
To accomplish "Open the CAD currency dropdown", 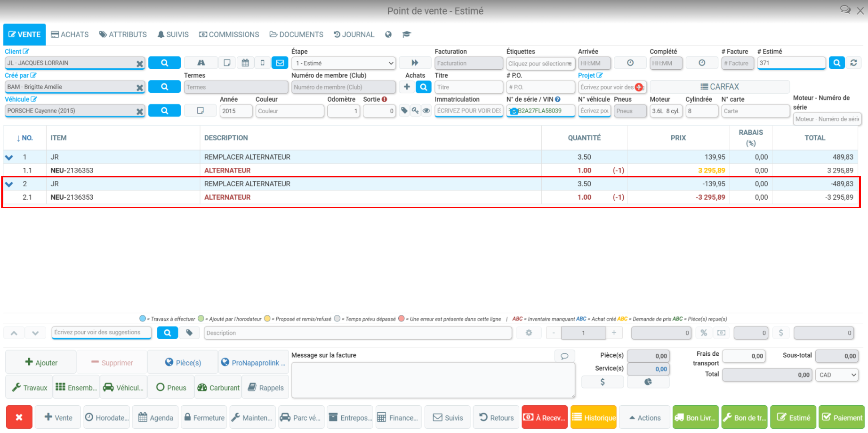I will point(837,375).
